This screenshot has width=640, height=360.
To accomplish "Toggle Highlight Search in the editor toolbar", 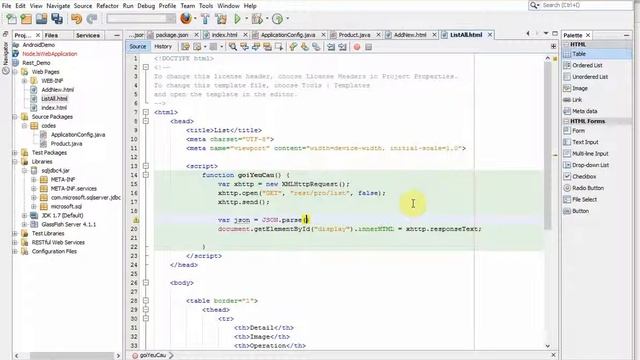I will point(267,47).
